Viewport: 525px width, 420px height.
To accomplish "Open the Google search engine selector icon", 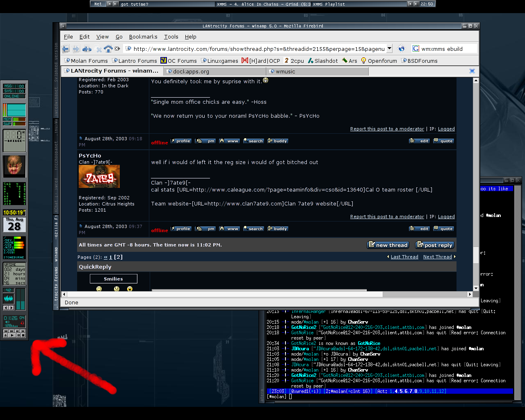I will [x=416, y=48].
